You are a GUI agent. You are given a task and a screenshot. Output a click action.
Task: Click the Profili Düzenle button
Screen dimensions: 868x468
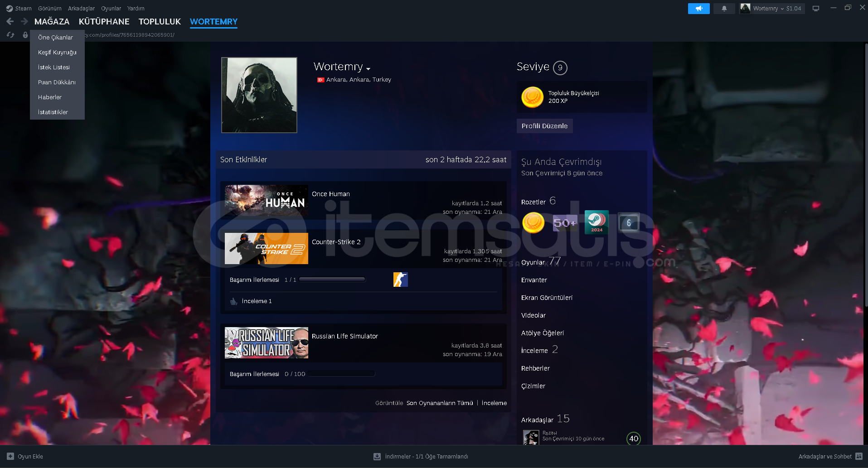(x=545, y=126)
